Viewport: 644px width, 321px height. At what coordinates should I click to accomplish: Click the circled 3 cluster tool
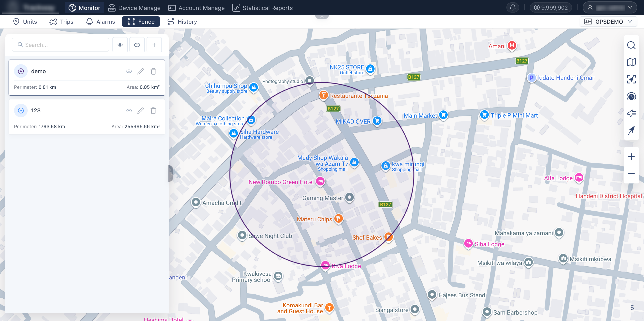click(631, 97)
